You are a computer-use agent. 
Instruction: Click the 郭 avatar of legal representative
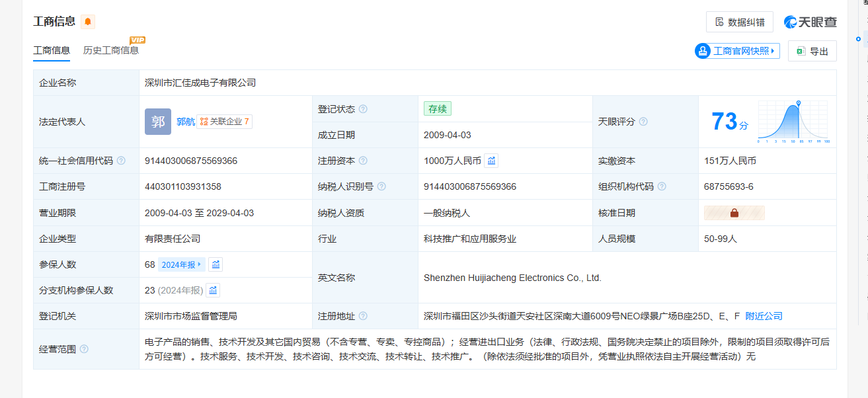click(x=158, y=122)
